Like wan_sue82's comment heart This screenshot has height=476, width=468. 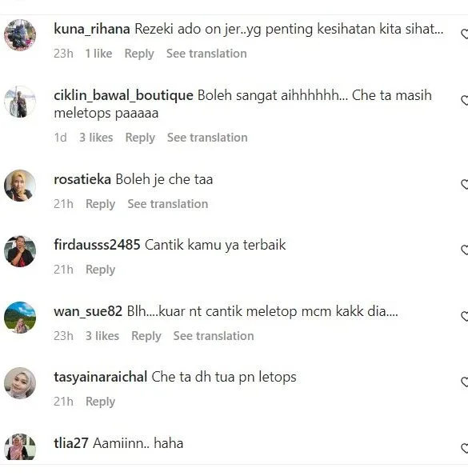point(465,316)
